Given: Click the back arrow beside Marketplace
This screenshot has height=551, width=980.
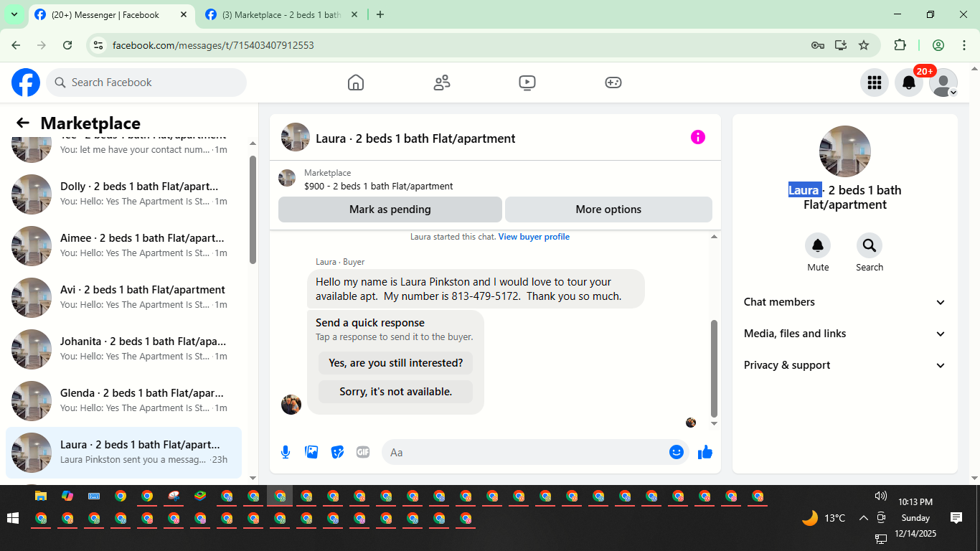Looking at the screenshot, I should click(23, 123).
